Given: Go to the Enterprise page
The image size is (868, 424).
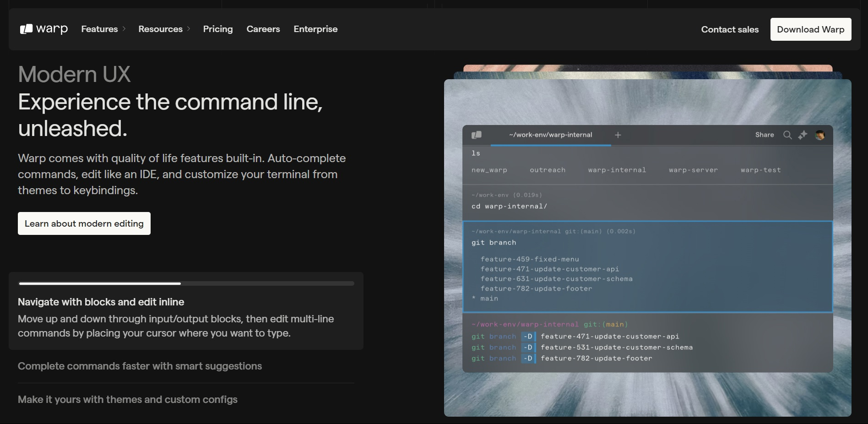Looking at the screenshot, I should pyautogui.click(x=315, y=29).
